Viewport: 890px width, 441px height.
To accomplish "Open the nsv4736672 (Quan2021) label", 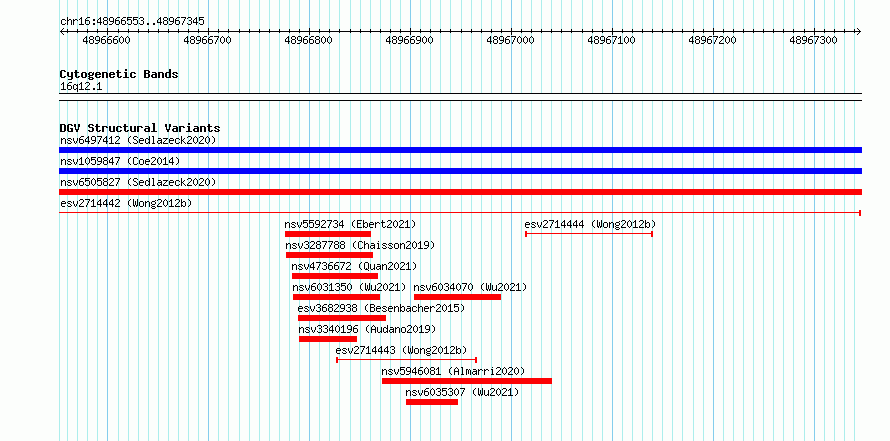I will point(354,266).
